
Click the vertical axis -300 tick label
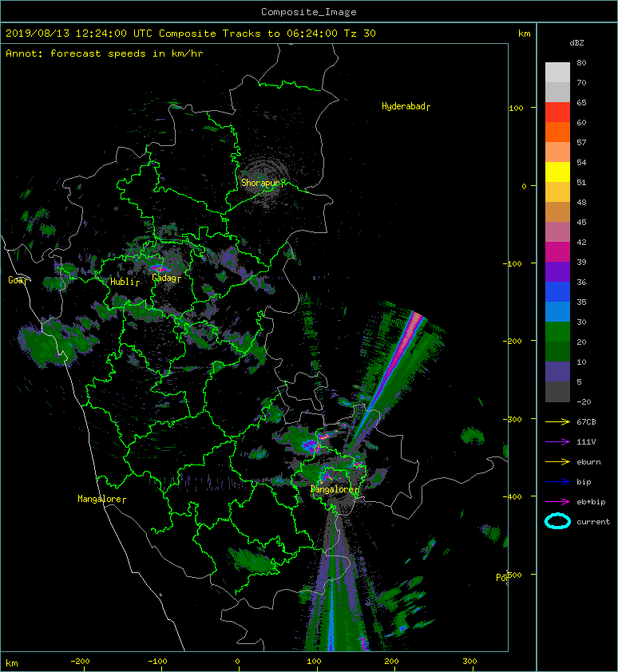tap(512, 419)
